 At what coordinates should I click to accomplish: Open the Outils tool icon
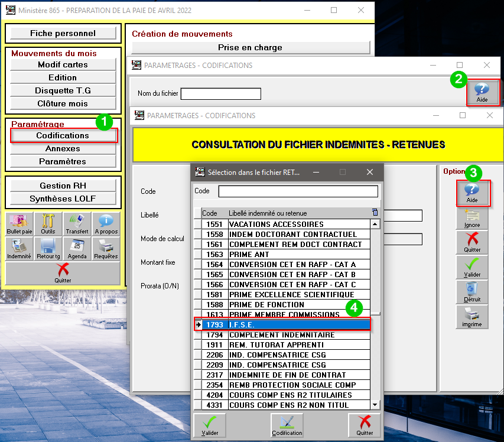click(48, 224)
